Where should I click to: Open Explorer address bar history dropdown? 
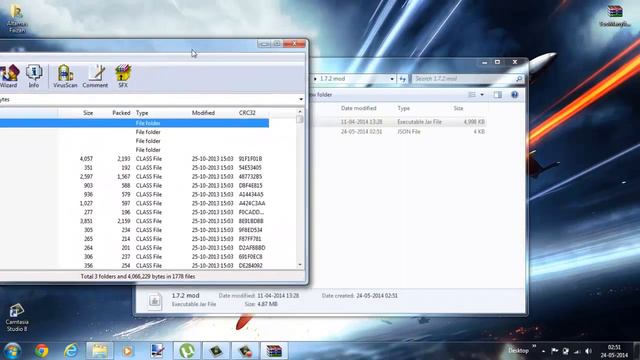point(392,79)
